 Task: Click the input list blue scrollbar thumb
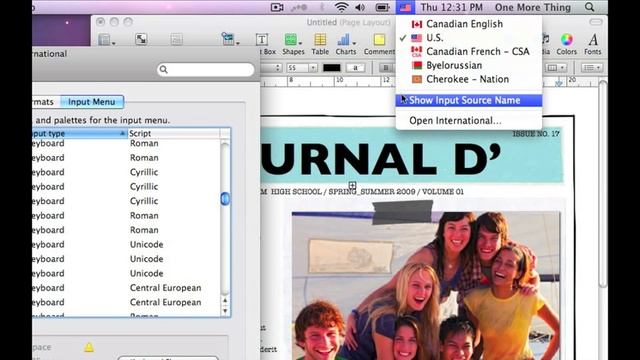(225, 199)
